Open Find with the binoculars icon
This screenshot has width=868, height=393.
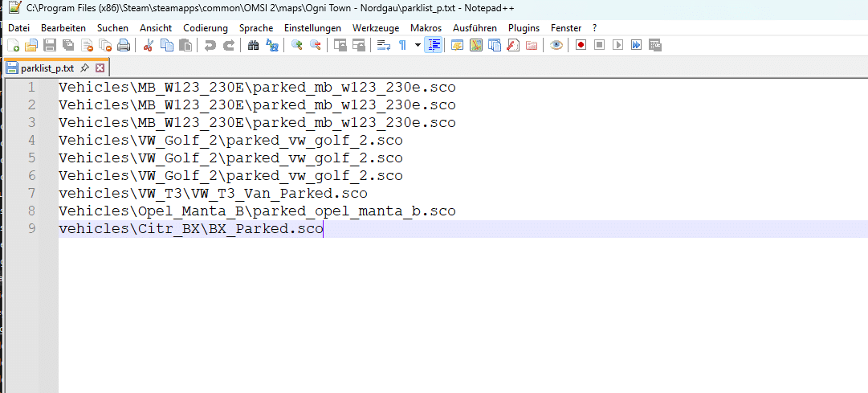click(x=253, y=46)
